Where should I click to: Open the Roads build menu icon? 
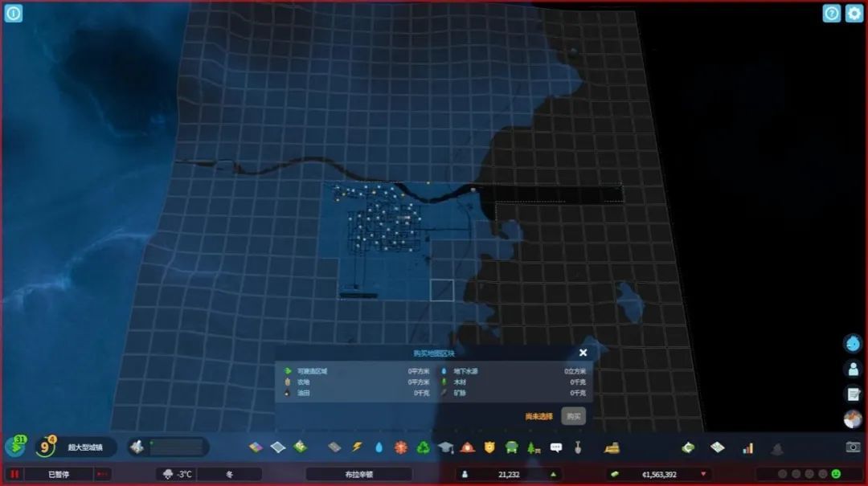334,447
